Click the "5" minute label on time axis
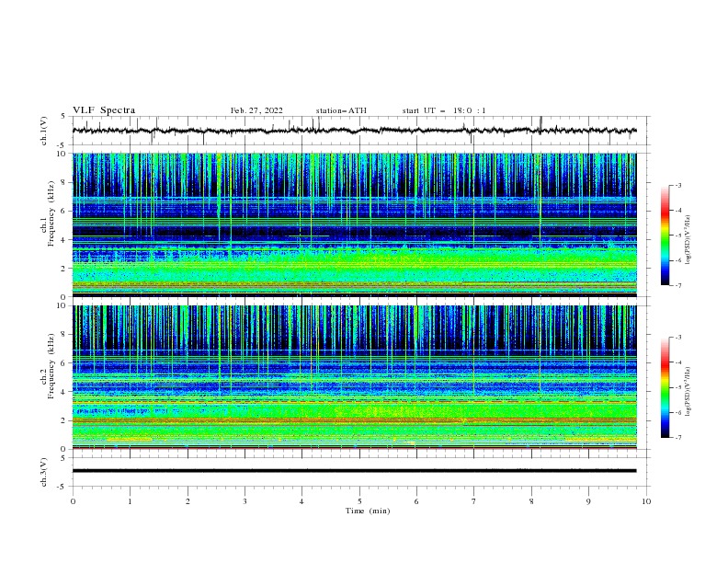Image resolution: width=728 pixels, height=563 pixels. [359, 501]
